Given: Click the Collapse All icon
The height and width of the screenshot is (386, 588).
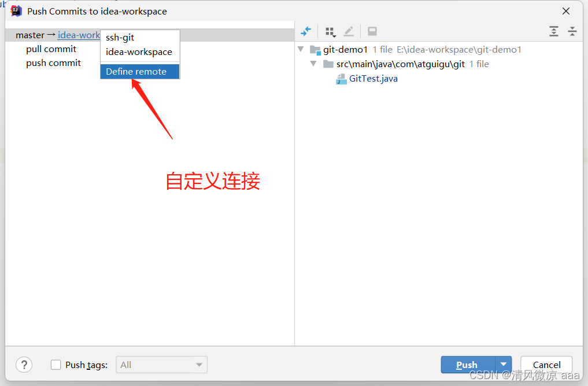Looking at the screenshot, I should (x=572, y=31).
